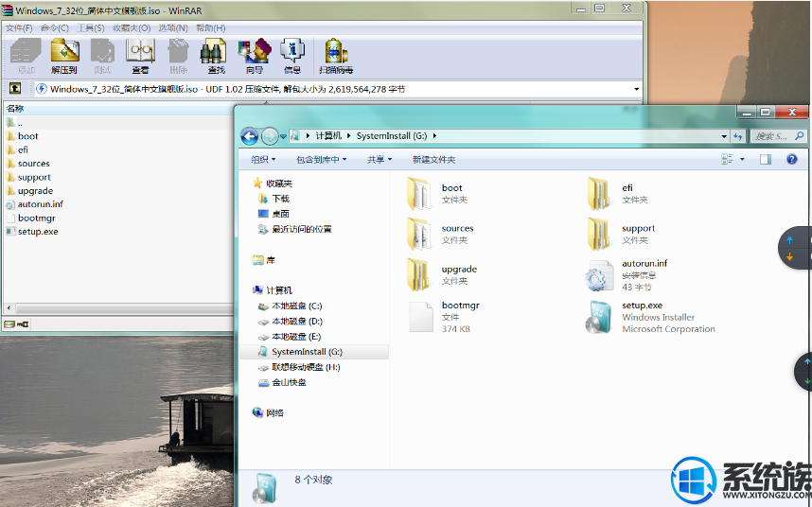Image resolution: width=812 pixels, height=507 pixels.
Task: Select 库 (Libraries) in navigation pane
Action: point(264,260)
